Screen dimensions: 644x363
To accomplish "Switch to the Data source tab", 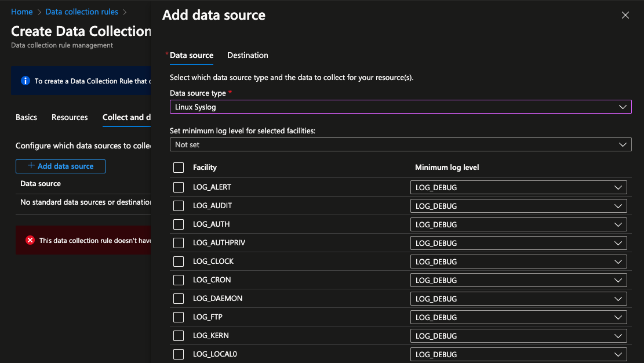I will pyautogui.click(x=191, y=55).
